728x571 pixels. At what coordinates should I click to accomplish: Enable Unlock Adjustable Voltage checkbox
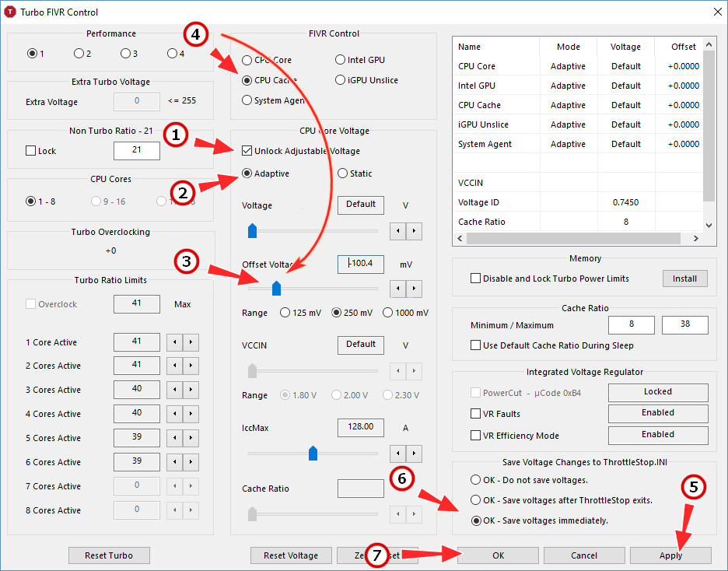[247, 151]
